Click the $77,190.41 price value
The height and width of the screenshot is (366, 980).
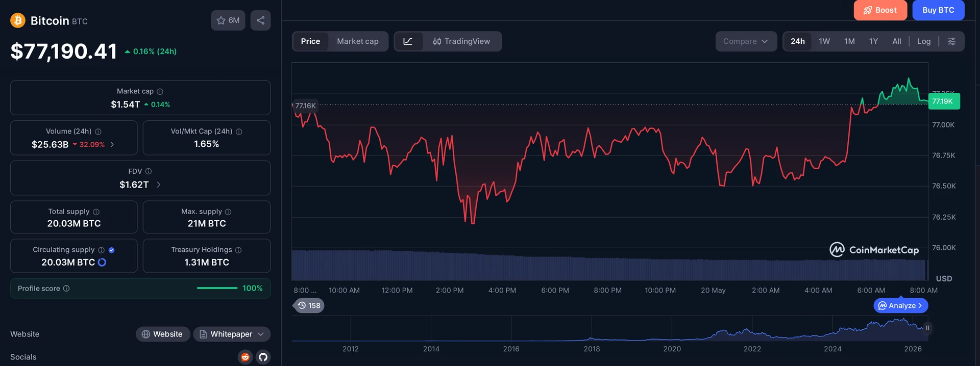pos(64,51)
